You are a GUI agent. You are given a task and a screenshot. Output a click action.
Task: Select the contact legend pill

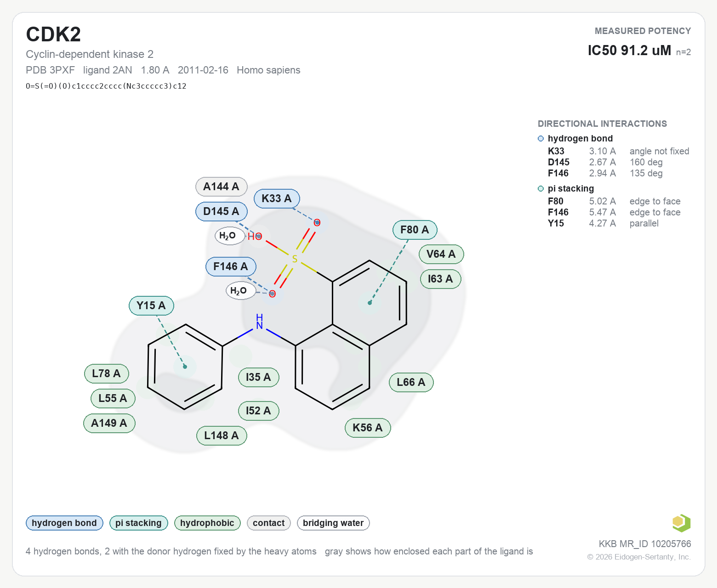pos(269,523)
